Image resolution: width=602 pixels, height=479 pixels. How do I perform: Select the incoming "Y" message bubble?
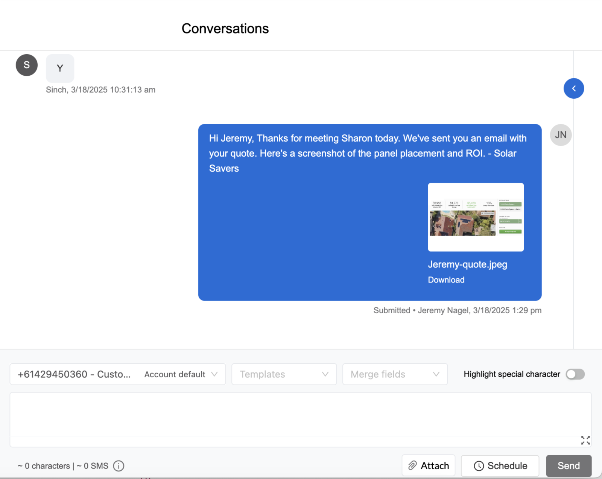(x=60, y=68)
